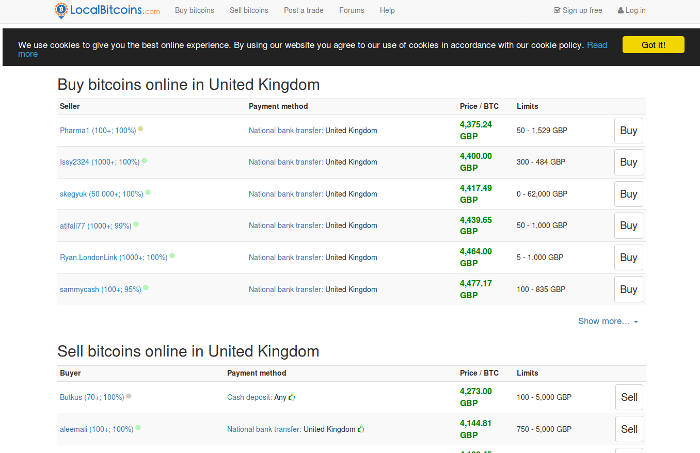Screen dimensions: 700x453
Task: Open seller Pharma1 profile
Action: (98, 130)
